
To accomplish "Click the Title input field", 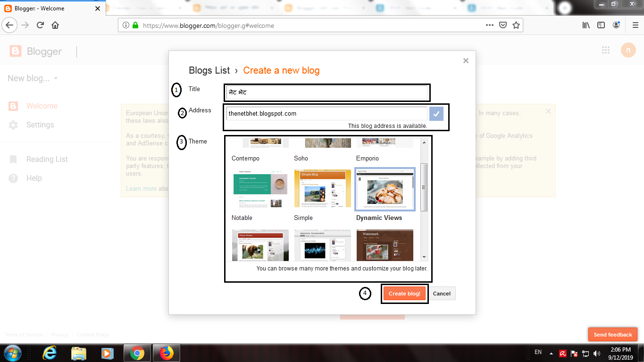I will pos(327,93).
